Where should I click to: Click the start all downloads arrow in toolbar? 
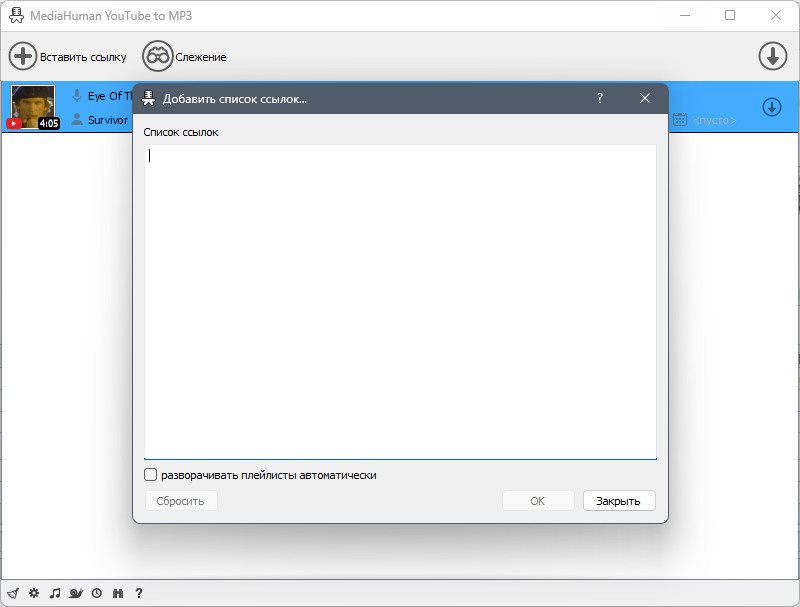(x=772, y=56)
